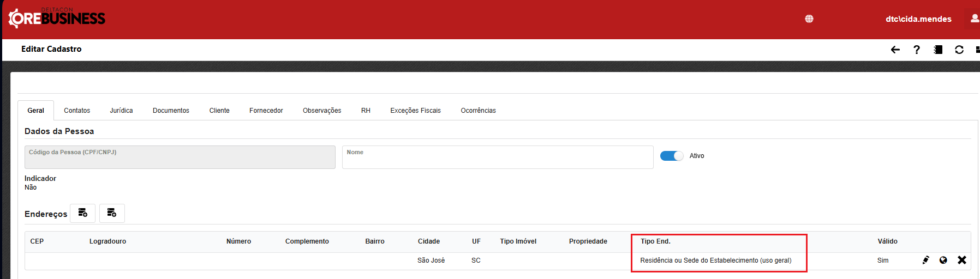Switch to the Contatos tab
Screen dimensions: 980x279
[77, 111]
